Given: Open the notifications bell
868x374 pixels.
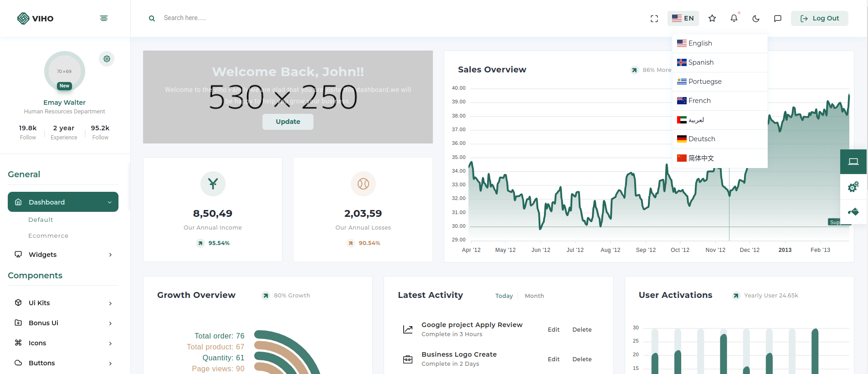Looking at the screenshot, I should point(734,18).
